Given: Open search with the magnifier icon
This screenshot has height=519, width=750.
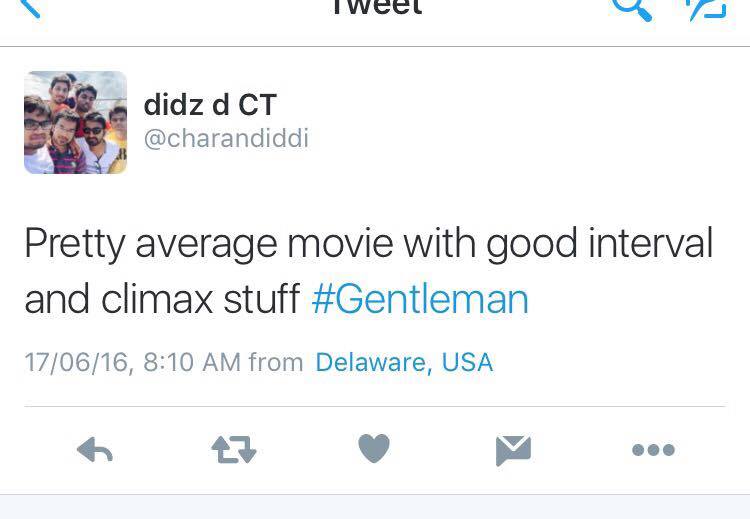Looking at the screenshot, I should point(632,8).
